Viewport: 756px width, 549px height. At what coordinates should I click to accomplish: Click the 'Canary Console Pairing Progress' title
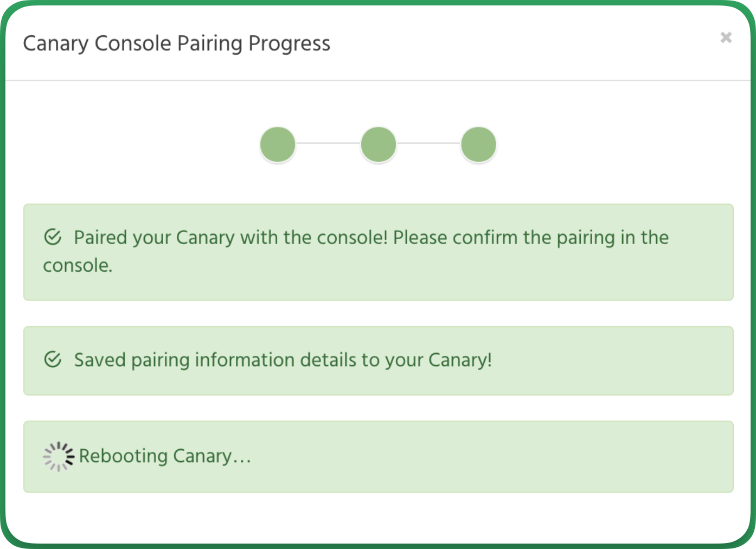[x=177, y=44]
